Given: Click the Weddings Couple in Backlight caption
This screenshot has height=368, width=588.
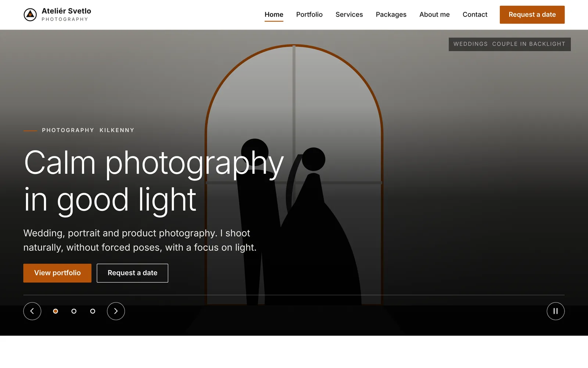Looking at the screenshot, I should (509, 44).
